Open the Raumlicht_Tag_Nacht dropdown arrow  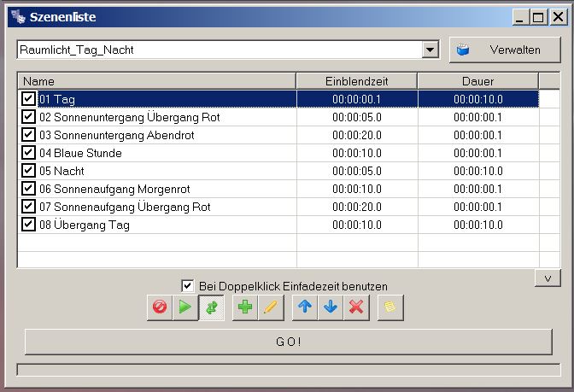(430, 50)
